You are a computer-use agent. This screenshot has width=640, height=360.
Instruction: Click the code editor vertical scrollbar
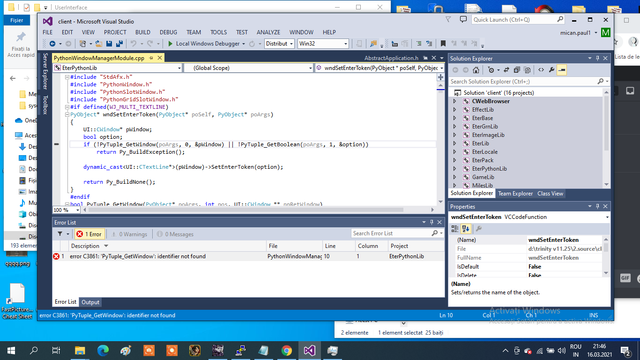click(x=440, y=143)
